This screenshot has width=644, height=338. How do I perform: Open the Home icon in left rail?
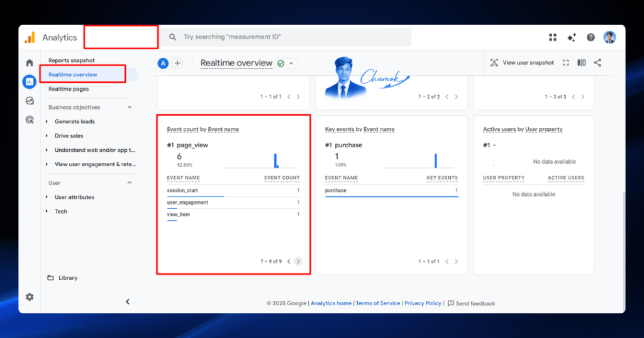pyautogui.click(x=29, y=63)
